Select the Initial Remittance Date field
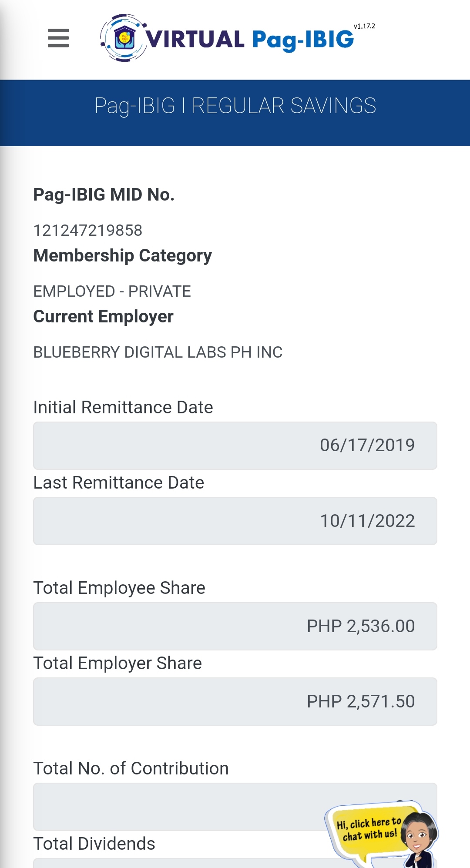Image resolution: width=470 pixels, height=868 pixels. [235, 446]
